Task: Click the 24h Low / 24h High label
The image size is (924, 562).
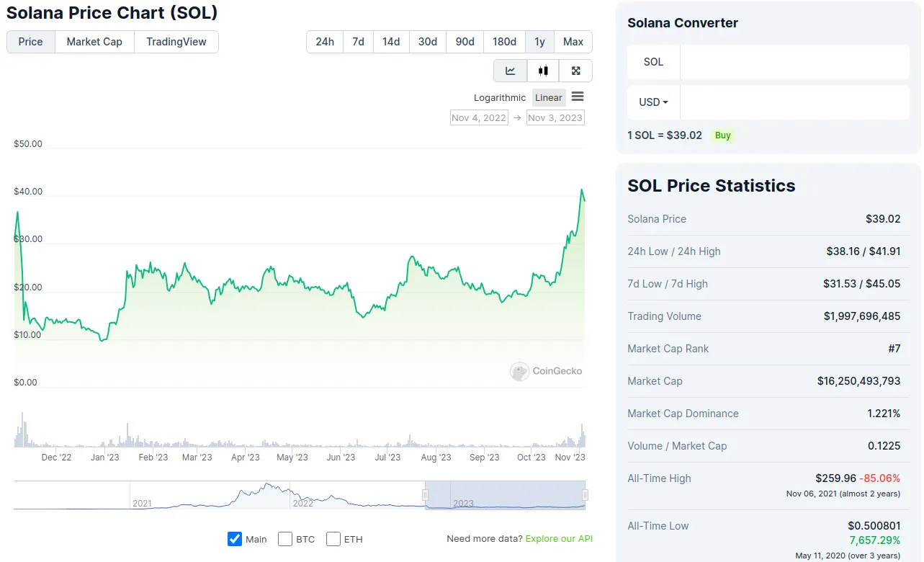Action: pos(674,251)
